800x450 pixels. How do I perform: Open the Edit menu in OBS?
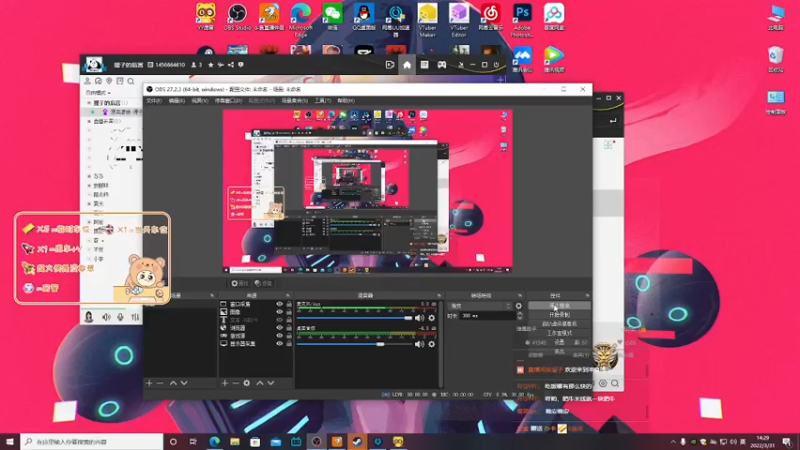tap(177, 101)
